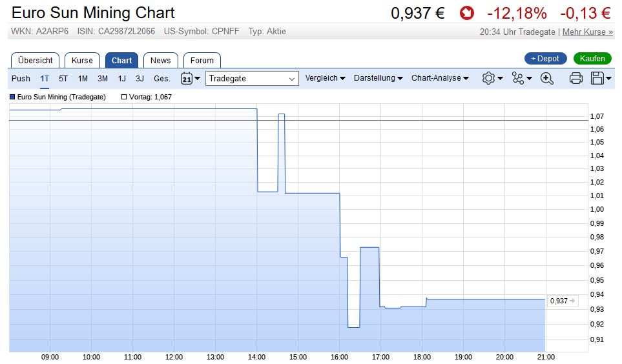The image size is (622, 364).
Task: Open the share network icon
Action: click(517, 78)
